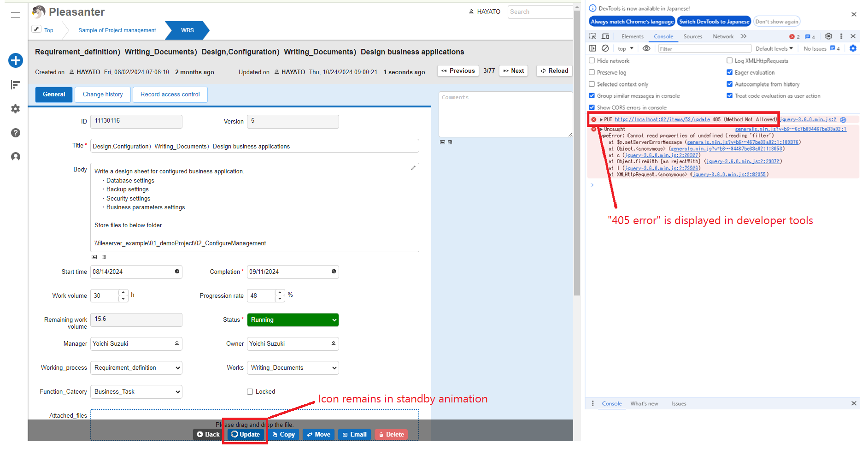
Task: Increase Work volume with up stepper
Action: (x=123, y=293)
